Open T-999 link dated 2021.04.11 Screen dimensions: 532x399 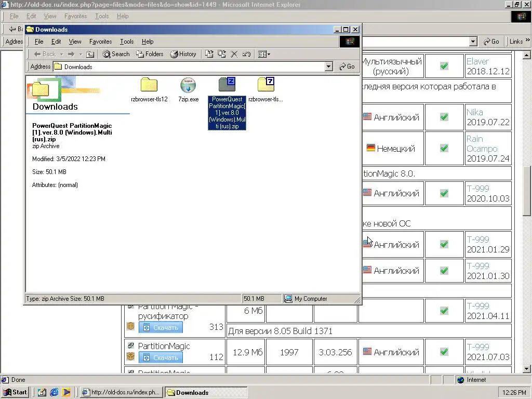(478, 306)
